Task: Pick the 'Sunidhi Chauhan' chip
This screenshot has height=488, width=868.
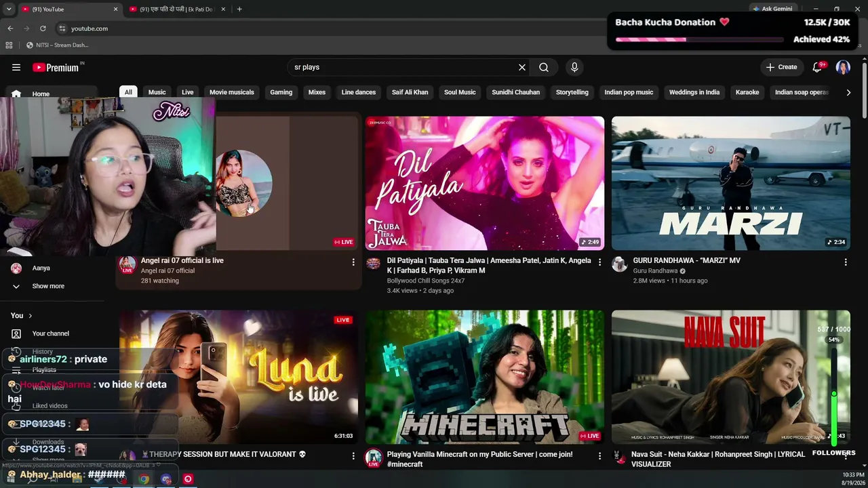Action: (516, 92)
